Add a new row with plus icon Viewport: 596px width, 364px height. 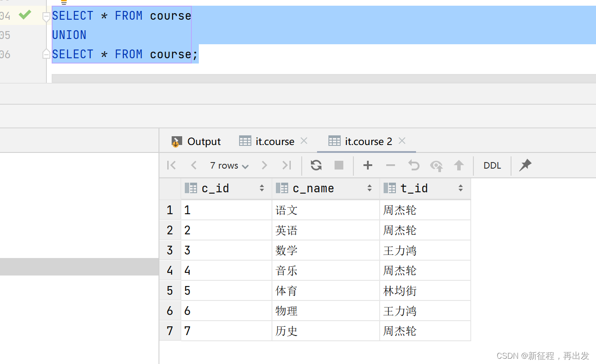(368, 165)
